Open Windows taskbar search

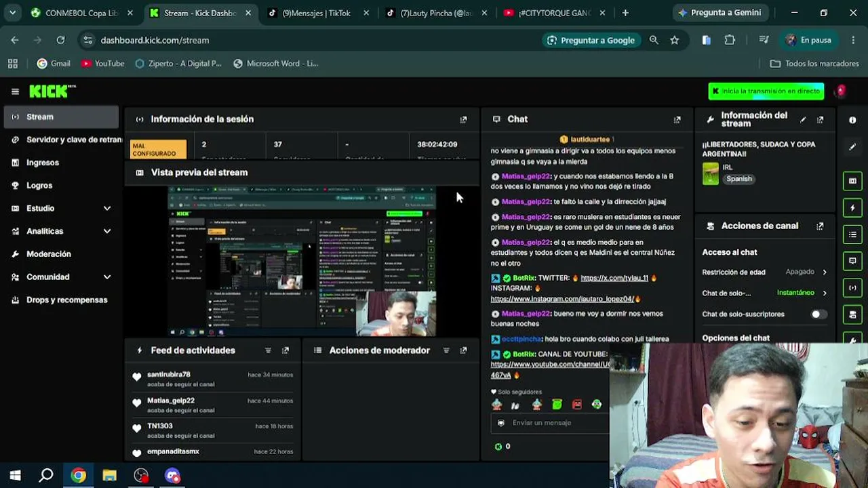[46, 476]
